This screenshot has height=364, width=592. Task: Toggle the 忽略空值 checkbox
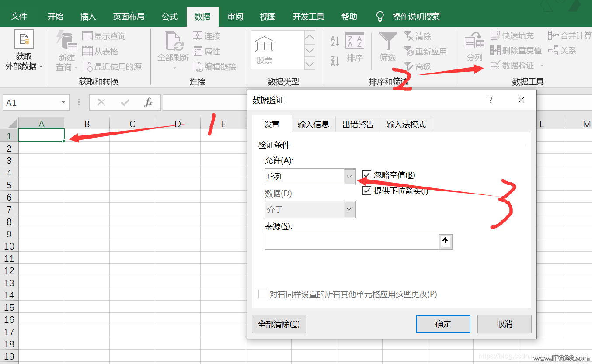[367, 175]
